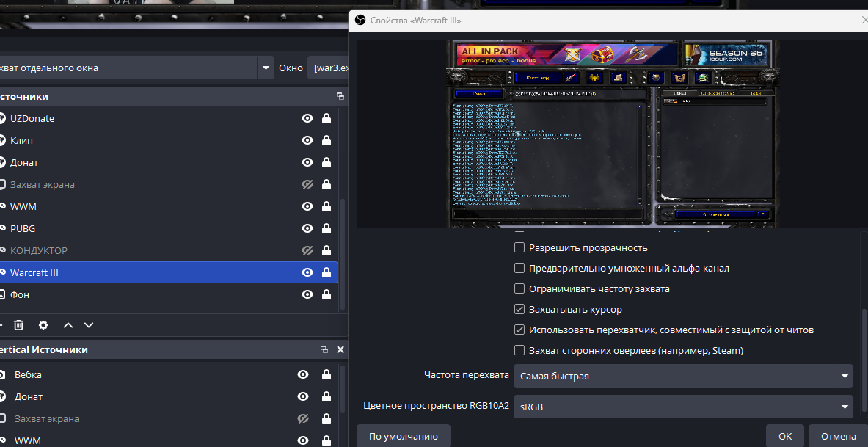Viewport: 868px width, 447px height.
Task: Enable Захват сторонних оверлеев (Steam)
Action: tap(519, 350)
